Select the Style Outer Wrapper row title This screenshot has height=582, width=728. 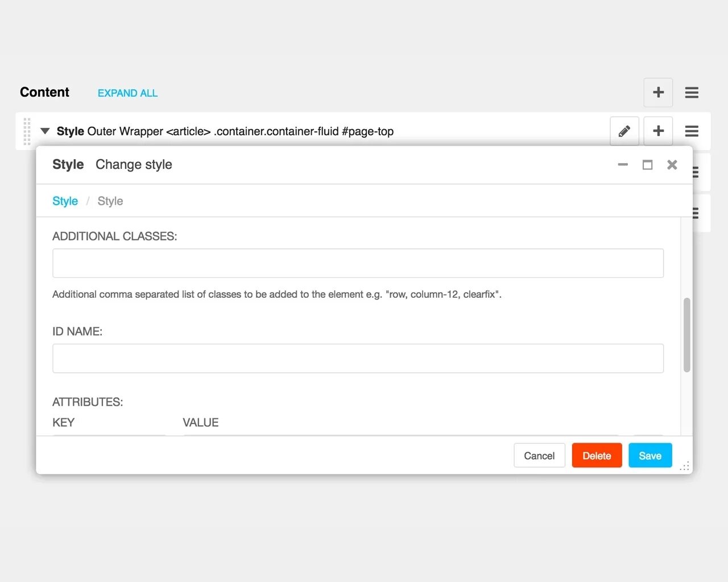[225, 131]
